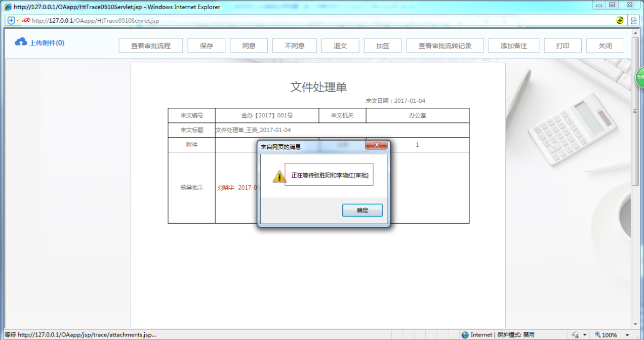This screenshot has height=340, width=644.
Task: Click the 保护模式: 禁用 status text
Action: (515, 335)
